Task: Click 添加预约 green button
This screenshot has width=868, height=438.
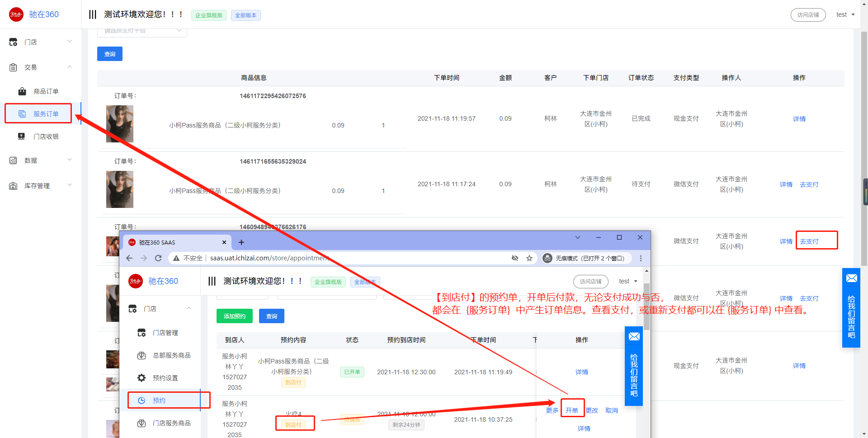Action: pyautogui.click(x=234, y=316)
